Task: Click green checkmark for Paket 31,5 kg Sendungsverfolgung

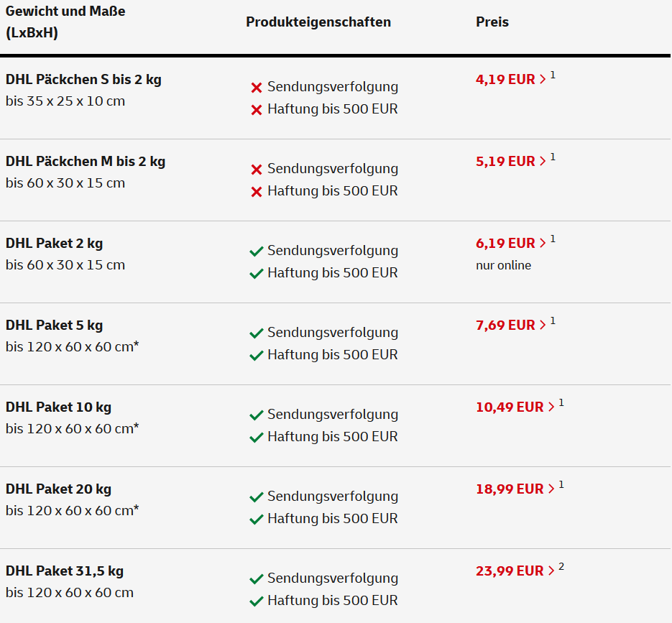Action: 257,579
